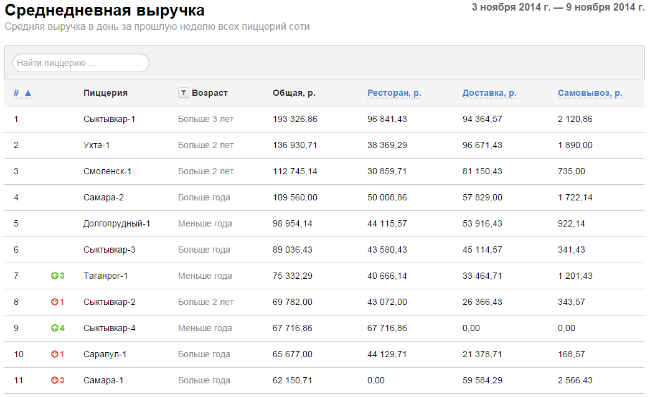Image resolution: width=650 pixels, height=397 pixels.
Task: Click the # column header link
Action: [16, 93]
